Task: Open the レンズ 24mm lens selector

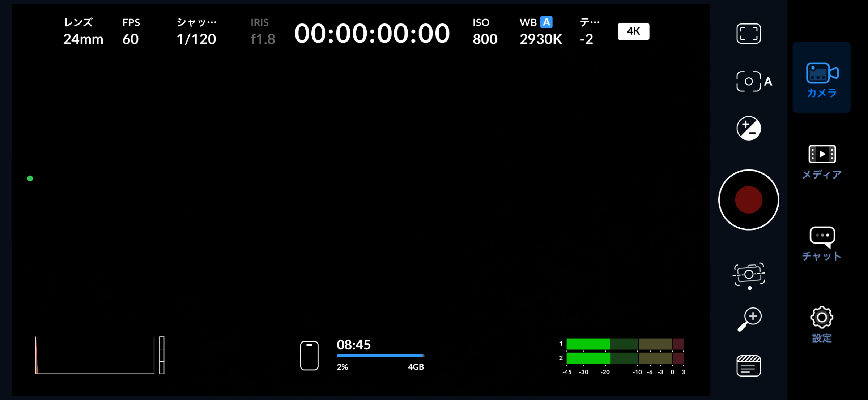Action: [83, 32]
